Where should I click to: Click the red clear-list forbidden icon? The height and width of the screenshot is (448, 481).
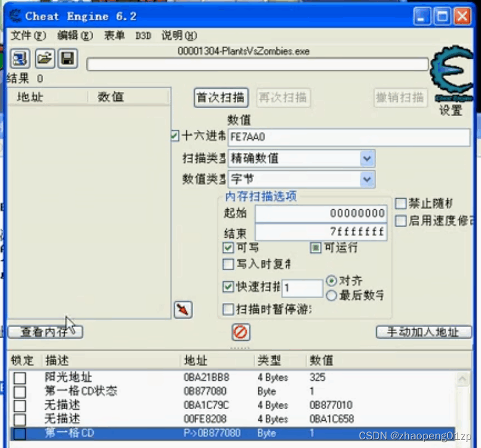[x=240, y=332]
